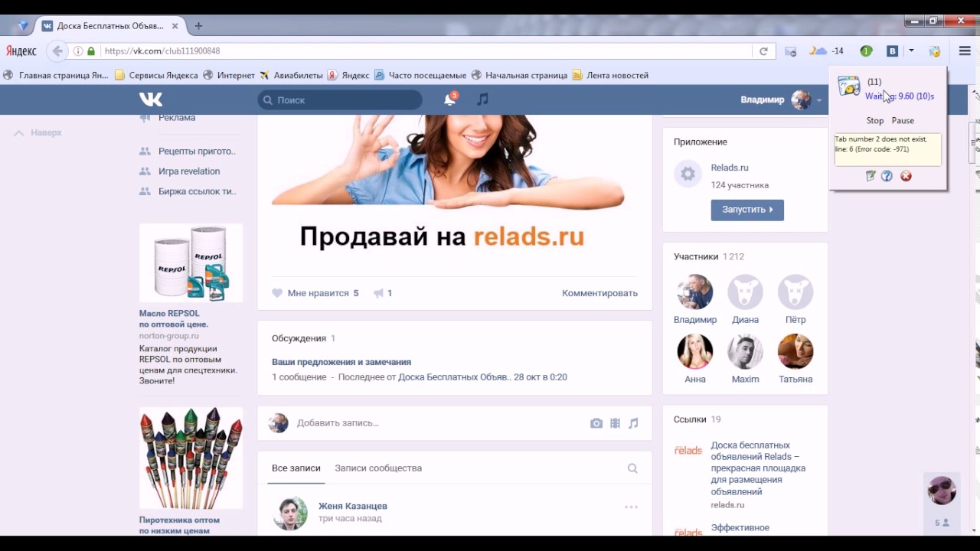Viewport: 980px width, 551px height.
Task: Open member Maxim avatar
Action: 745,351
